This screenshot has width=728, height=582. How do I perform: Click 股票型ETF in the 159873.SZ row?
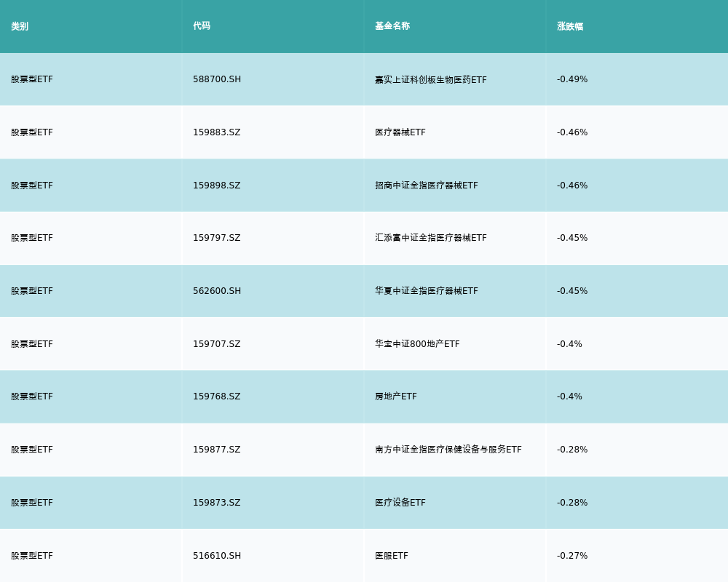click(32, 503)
